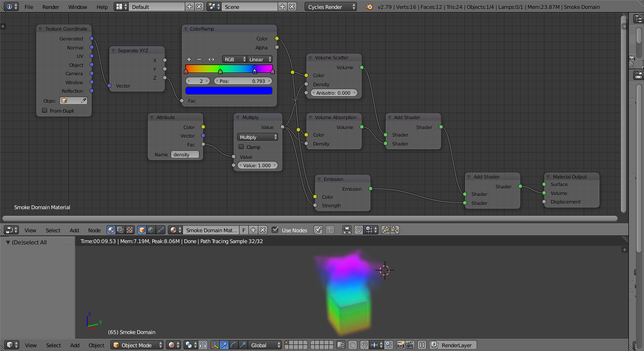The width and height of the screenshot is (644, 351).
Task: Add new screen layout plus icon
Action: 190,7
